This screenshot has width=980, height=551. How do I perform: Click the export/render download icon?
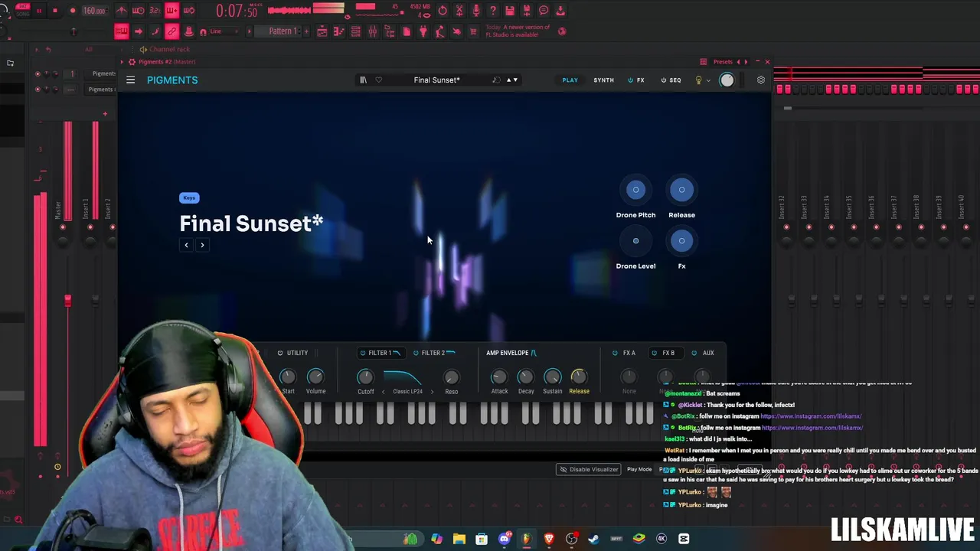coord(560,11)
